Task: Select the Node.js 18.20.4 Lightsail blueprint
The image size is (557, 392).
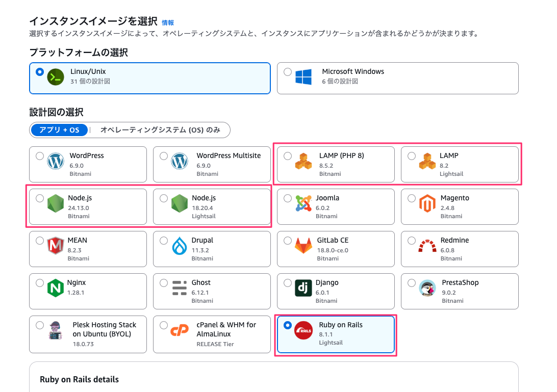Action: (x=164, y=198)
